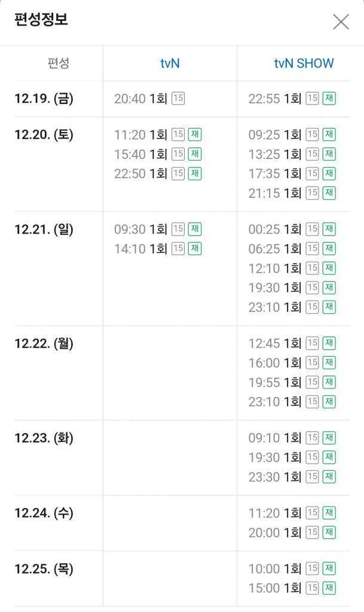Image resolution: width=364 pixels, height=612 pixels.
Task: Click the 재 rerun badge for tvN's 11:20 slot
Action: 194,134
